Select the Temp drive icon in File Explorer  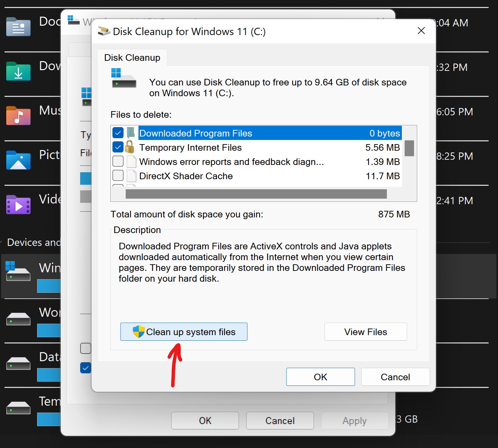click(18, 408)
